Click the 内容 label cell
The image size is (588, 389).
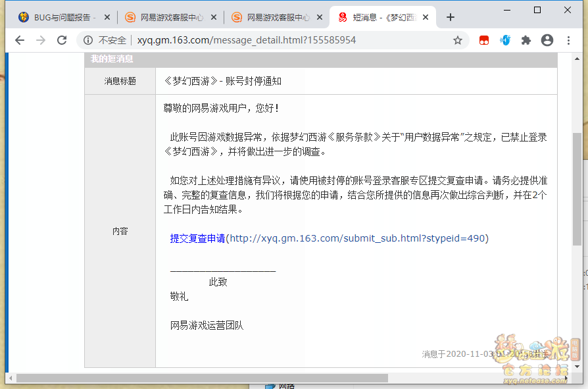pos(120,231)
